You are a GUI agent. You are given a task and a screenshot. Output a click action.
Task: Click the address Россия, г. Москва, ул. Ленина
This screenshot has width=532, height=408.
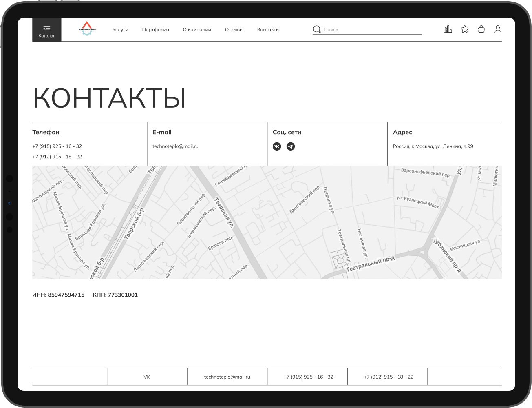pos(433,146)
